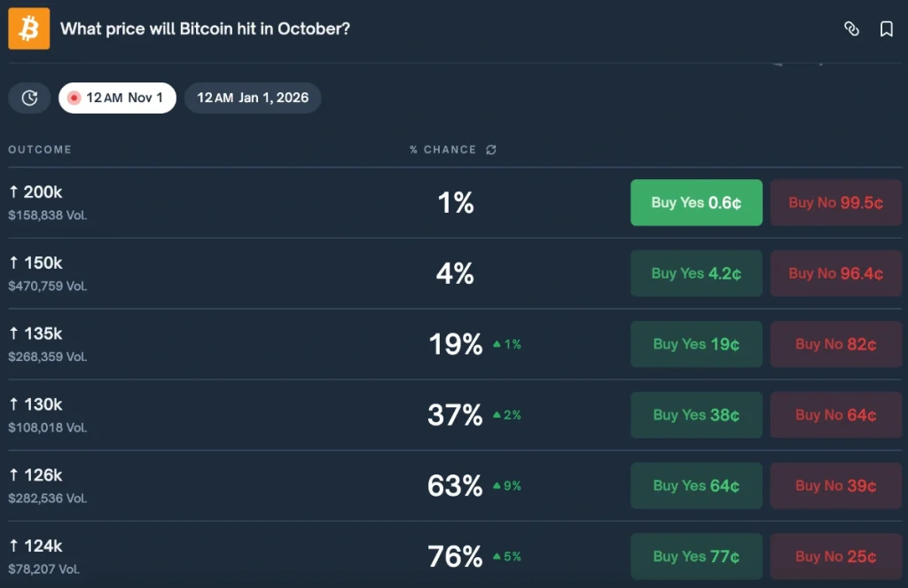Buy Yes at 19¢ on the 135k row
Image resolution: width=908 pixels, height=588 pixels.
(x=696, y=344)
